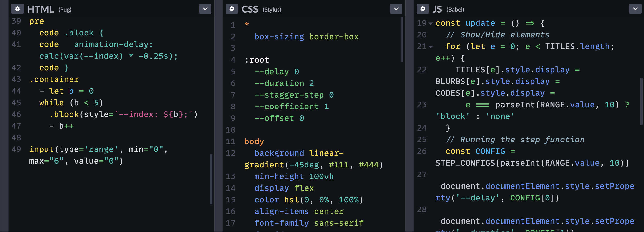Image resolution: width=644 pixels, height=232 pixels.
Task: Open the JS panel settings gear
Action: (423, 9)
